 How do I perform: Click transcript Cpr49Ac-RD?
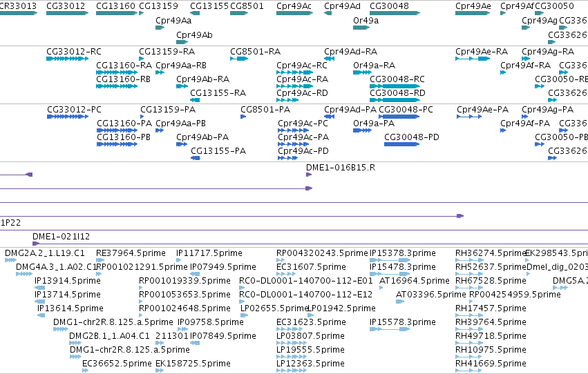302,93
